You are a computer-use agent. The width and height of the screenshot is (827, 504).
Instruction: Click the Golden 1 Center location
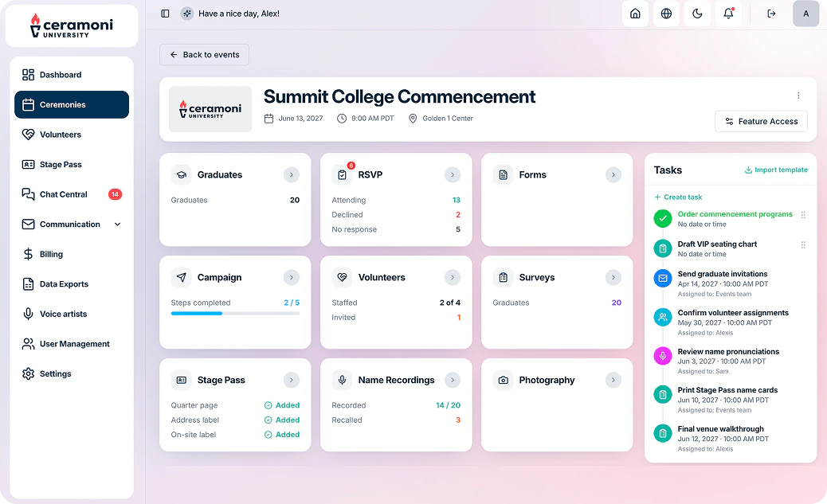click(x=448, y=119)
